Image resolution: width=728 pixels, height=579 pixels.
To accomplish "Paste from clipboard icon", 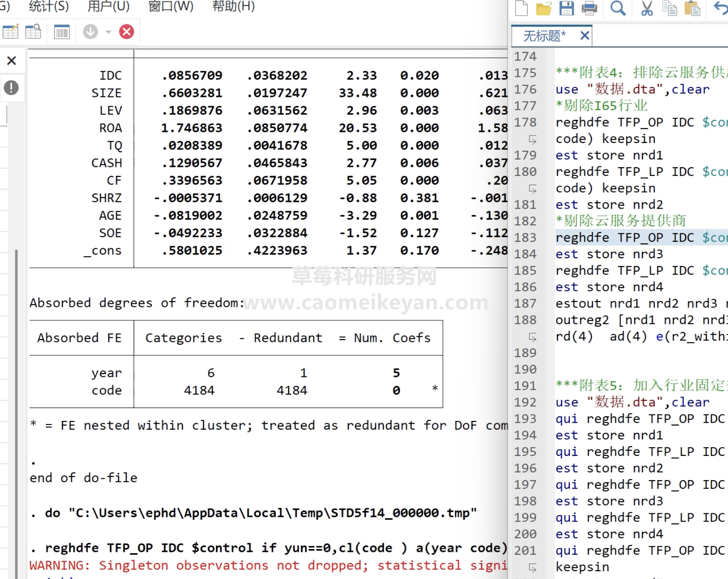I will click(692, 8).
